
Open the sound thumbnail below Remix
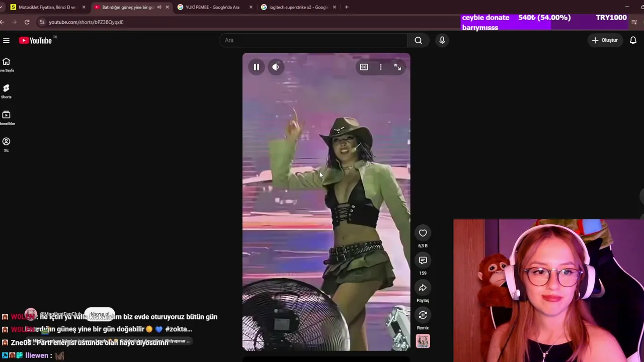pyautogui.click(x=423, y=341)
